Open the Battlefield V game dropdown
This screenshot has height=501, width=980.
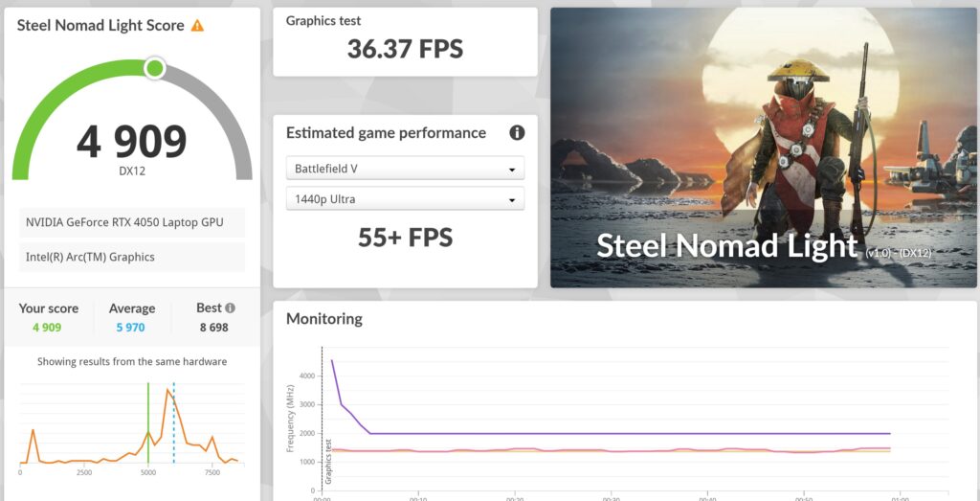click(x=405, y=169)
